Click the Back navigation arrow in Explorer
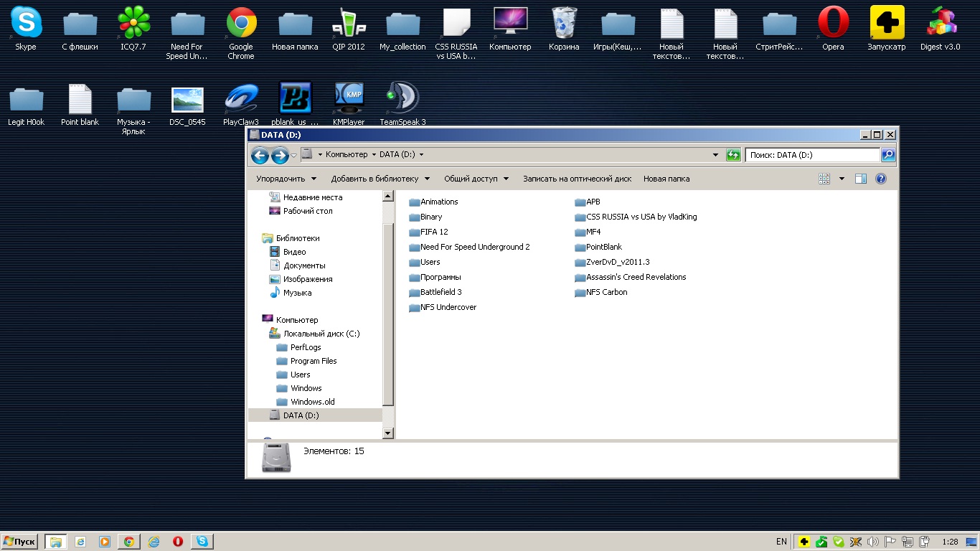The image size is (980, 551). 260,155
